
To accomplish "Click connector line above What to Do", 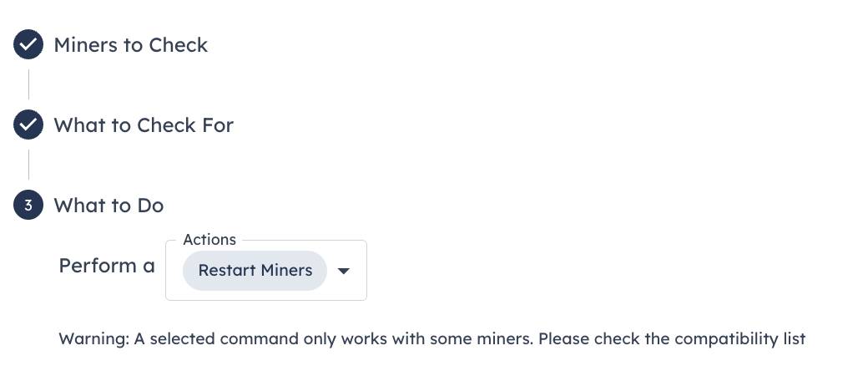I will 28,165.
